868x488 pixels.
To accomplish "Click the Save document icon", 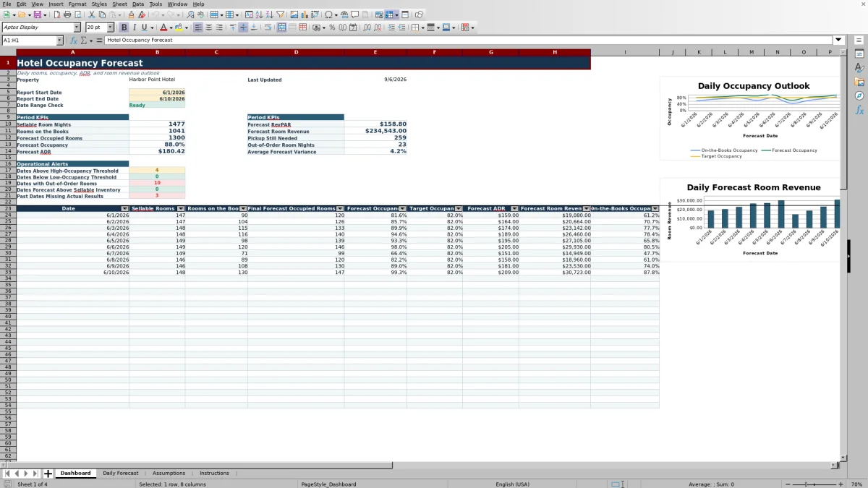I will [37, 14].
